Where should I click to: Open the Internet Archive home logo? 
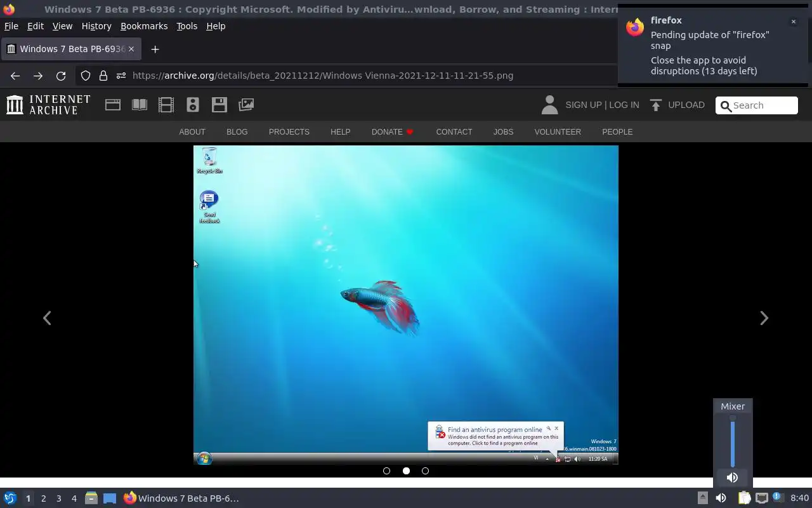click(x=48, y=105)
